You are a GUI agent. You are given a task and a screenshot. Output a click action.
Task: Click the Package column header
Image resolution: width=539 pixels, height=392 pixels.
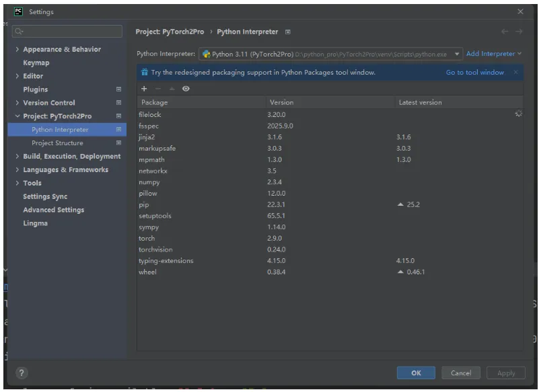pyautogui.click(x=201, y=102)
